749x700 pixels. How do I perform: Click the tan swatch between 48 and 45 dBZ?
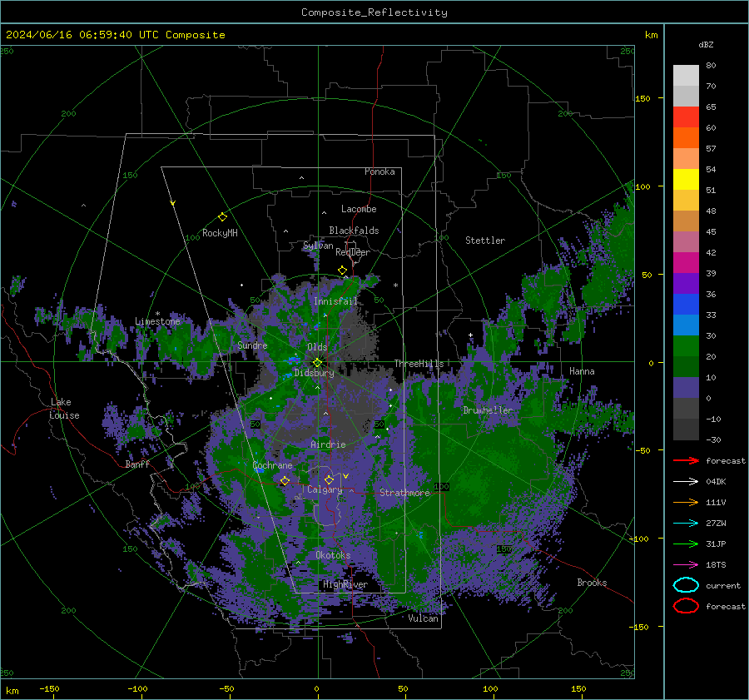pos(686,221)
